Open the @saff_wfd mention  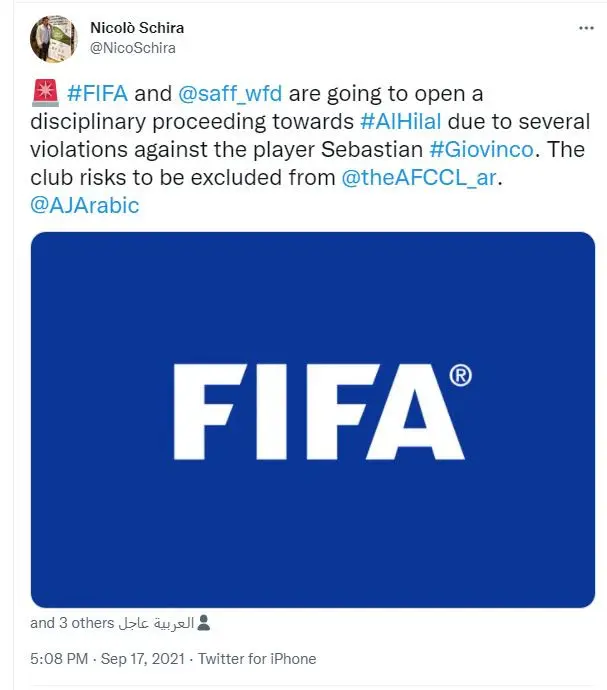(230, 94)
